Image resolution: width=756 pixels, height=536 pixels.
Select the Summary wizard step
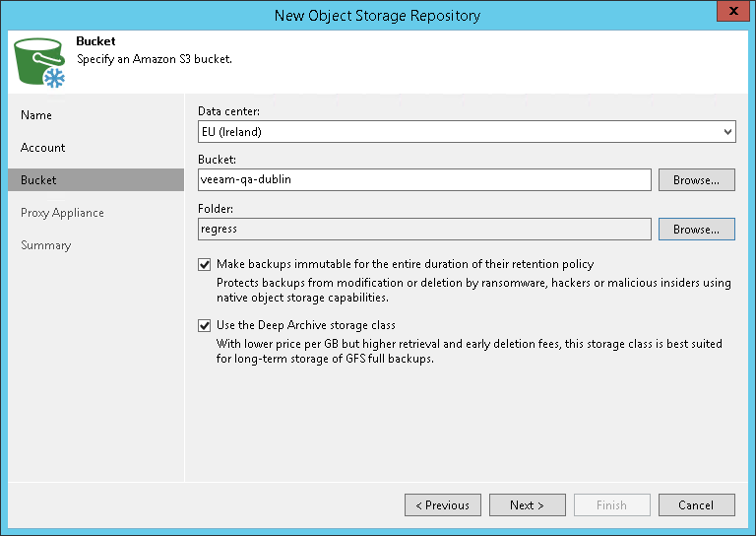[x=46, y=245]
